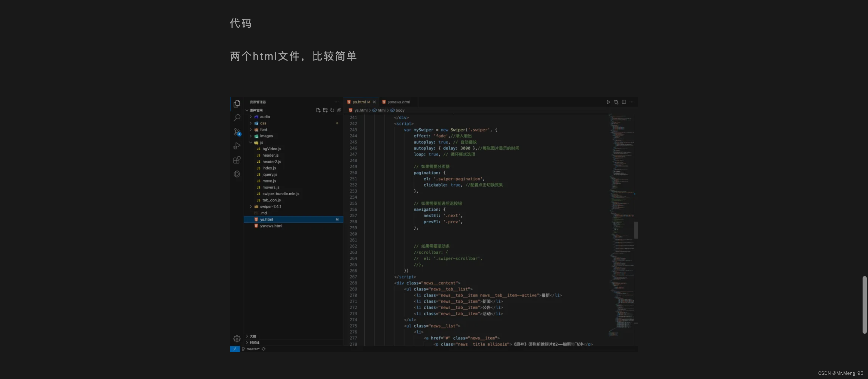Click the Run play icon in editor toolbar

(x=608, y=102)
